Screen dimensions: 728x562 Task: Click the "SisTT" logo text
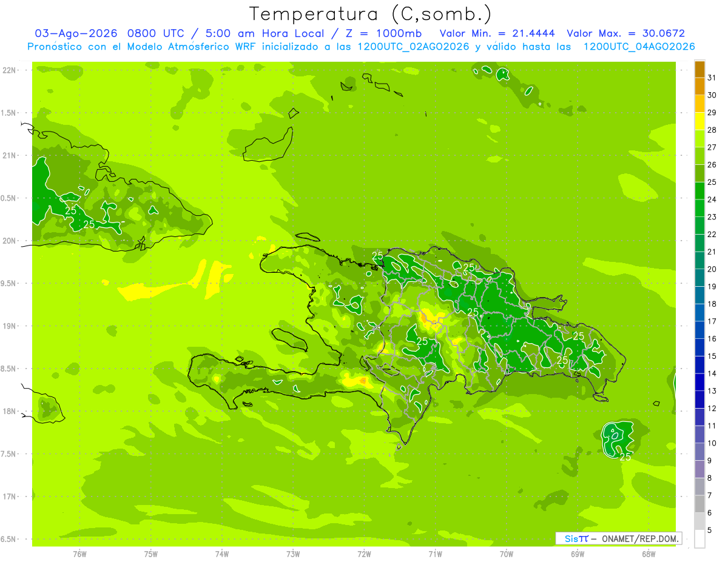coord(576,538)
